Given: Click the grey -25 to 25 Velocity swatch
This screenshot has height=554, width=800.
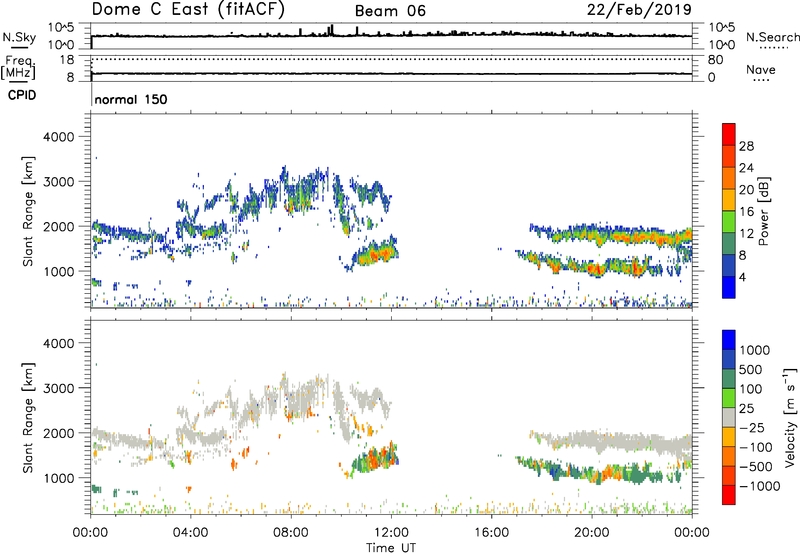Looking at the screenshot, I should click(x=729, y=417).
